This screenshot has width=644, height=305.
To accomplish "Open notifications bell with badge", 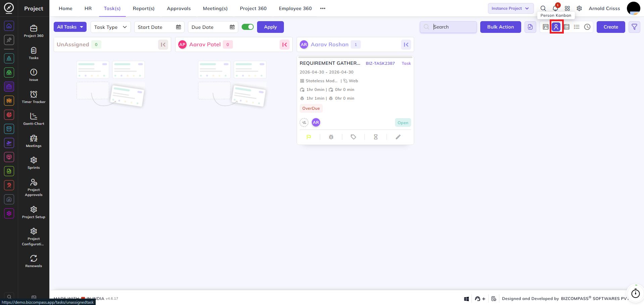I will pos(555,8).
